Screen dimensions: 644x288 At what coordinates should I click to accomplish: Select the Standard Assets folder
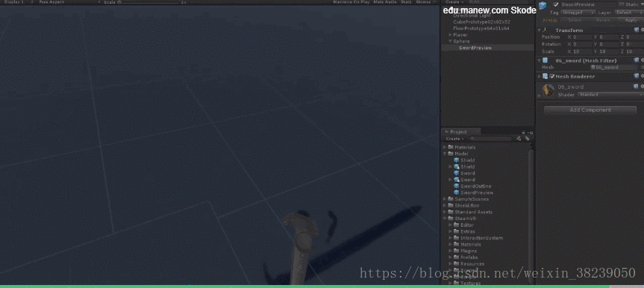coord(470,212)
